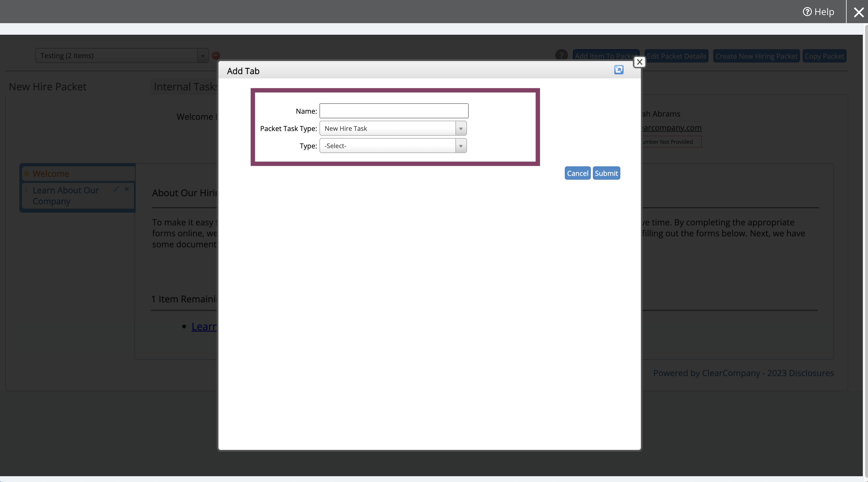Switch to Internal Tasks tab
The width and height of the screenshot is (868, 482).
(x=185, y=87)
